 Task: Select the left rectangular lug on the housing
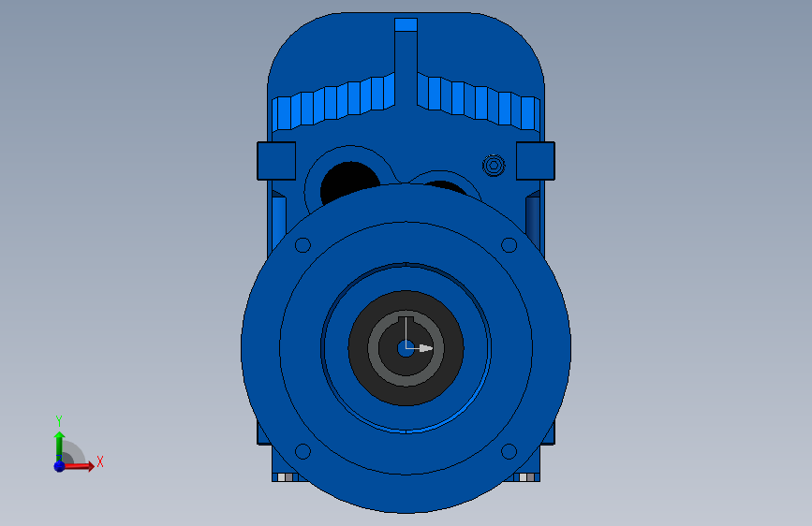[x=276, y=161]
